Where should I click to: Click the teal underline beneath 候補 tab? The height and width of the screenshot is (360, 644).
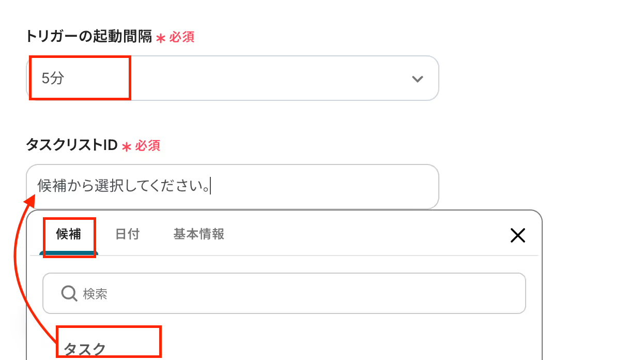tap(69, 253)
